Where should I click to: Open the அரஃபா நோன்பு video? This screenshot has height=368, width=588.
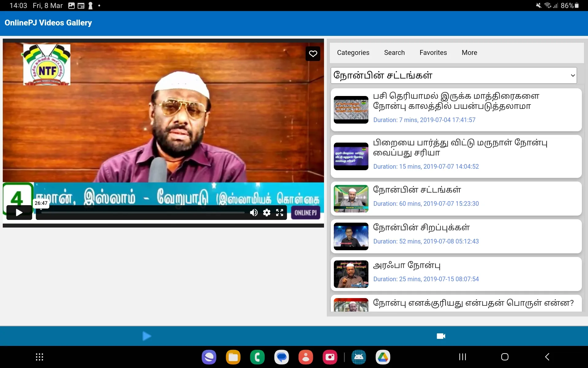coord(456,274)
